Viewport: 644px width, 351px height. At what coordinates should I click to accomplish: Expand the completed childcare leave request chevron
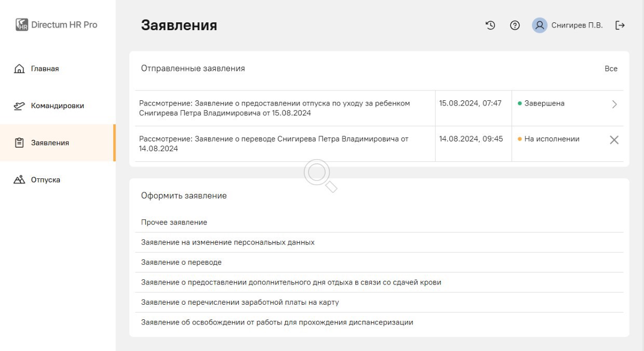[x=614, y=104]
